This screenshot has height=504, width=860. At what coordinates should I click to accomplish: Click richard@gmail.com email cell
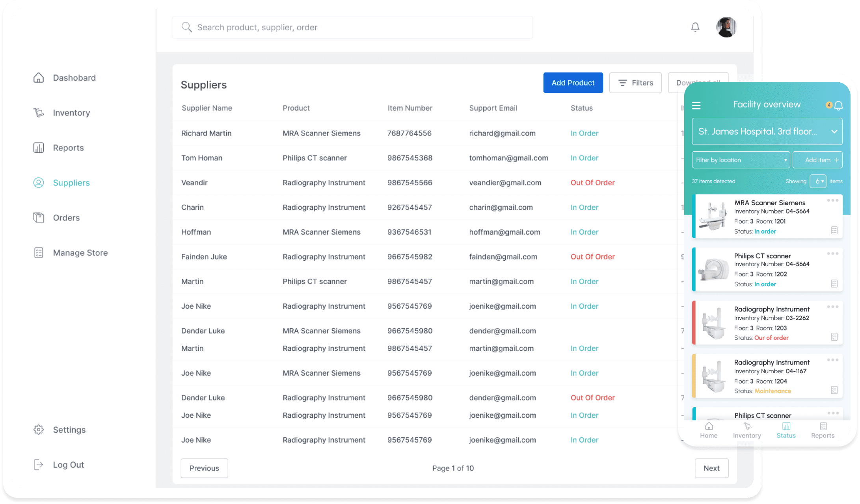point(502,133)
